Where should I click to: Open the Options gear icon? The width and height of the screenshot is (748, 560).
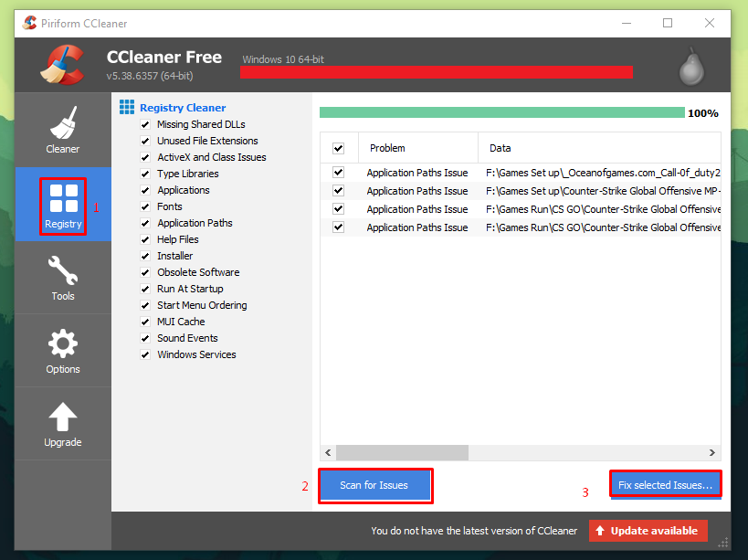click(62, 343)
